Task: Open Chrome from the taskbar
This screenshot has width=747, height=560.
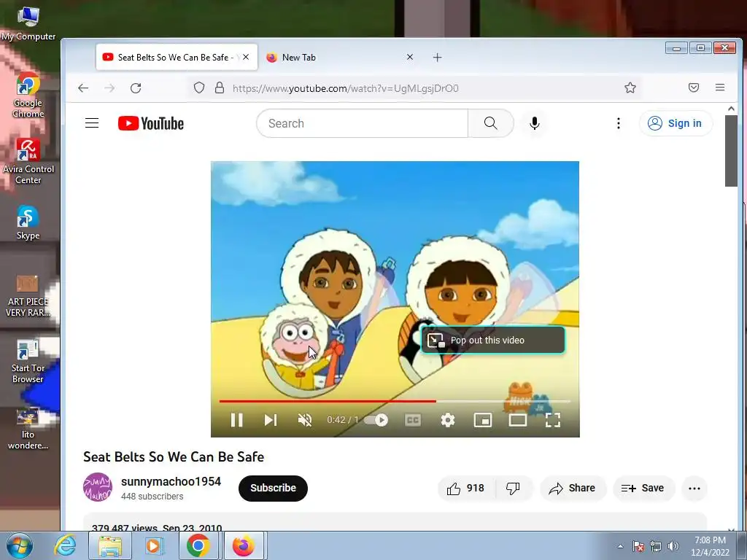Action: coord(198,545)
